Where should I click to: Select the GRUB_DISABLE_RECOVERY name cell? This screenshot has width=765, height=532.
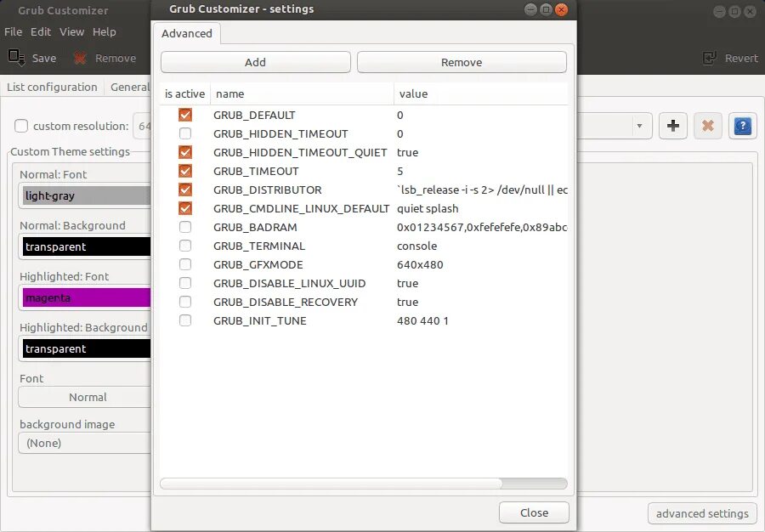pyautogui.click(x=286, y=302)
